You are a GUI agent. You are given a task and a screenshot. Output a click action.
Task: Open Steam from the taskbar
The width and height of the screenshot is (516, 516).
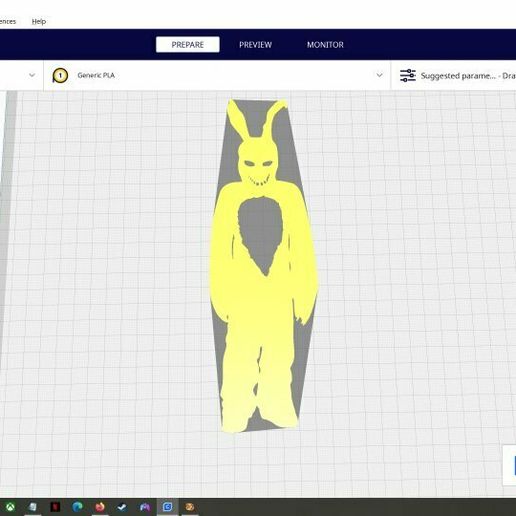(x=122, y=507)
